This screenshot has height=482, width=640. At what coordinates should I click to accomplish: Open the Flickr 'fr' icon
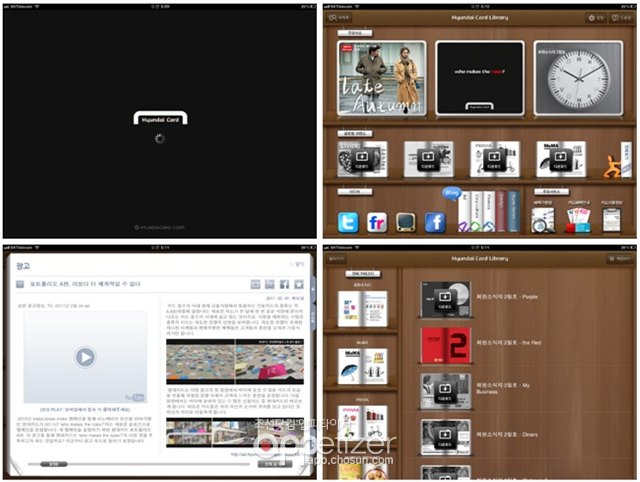click(x=377, y=222)
